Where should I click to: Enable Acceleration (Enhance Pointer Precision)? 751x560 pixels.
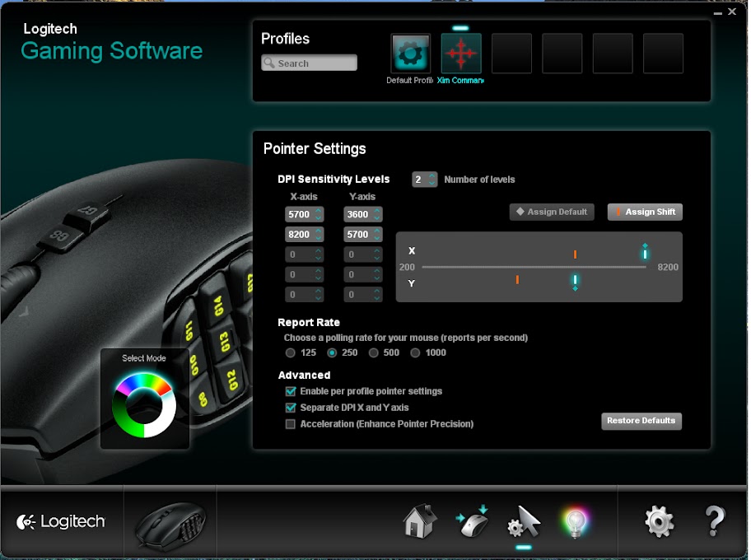(x=291, y=423)
